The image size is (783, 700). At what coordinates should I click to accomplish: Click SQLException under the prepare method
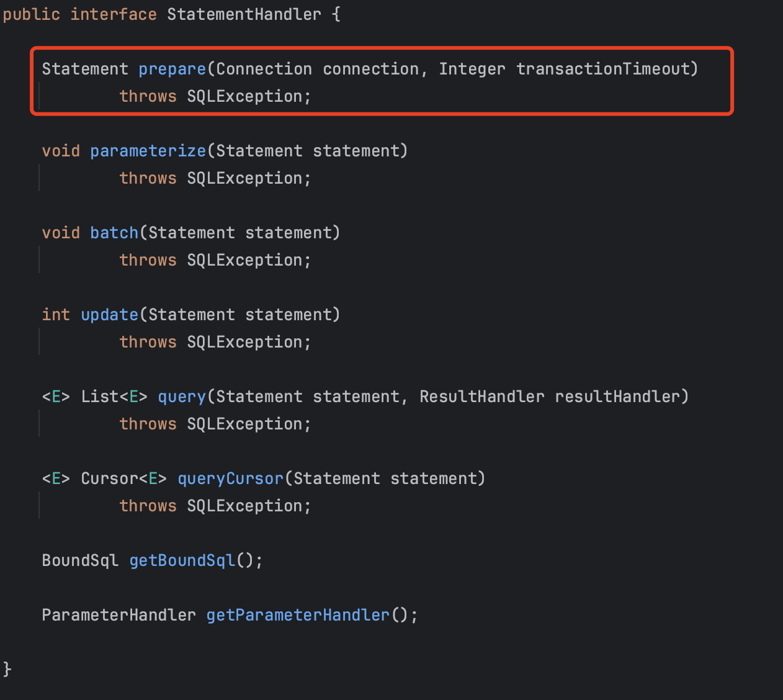point(244,96)
